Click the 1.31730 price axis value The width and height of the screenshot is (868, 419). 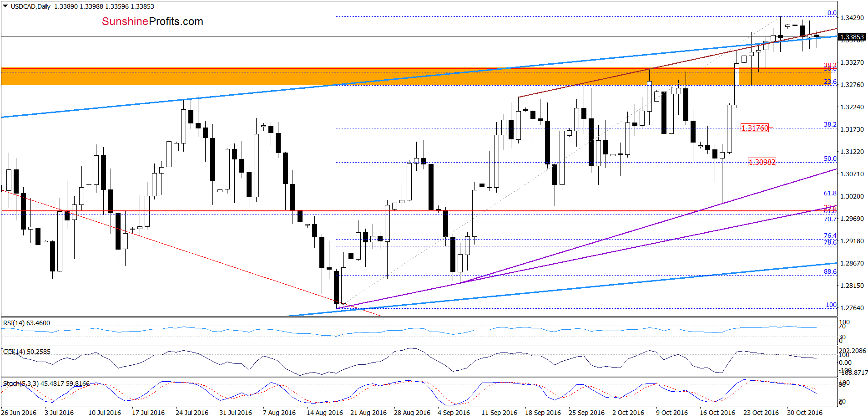pos(852,129)
